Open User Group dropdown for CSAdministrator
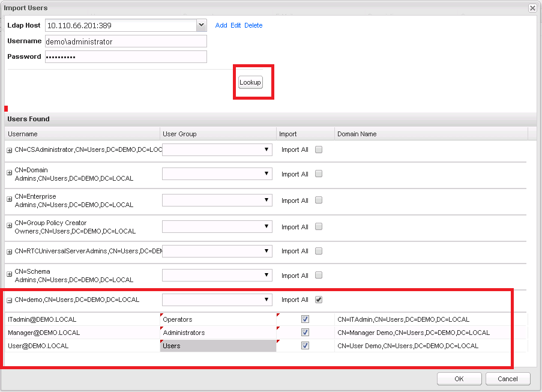Viewport: 542px width, 392px height. [x=266, y=149]
